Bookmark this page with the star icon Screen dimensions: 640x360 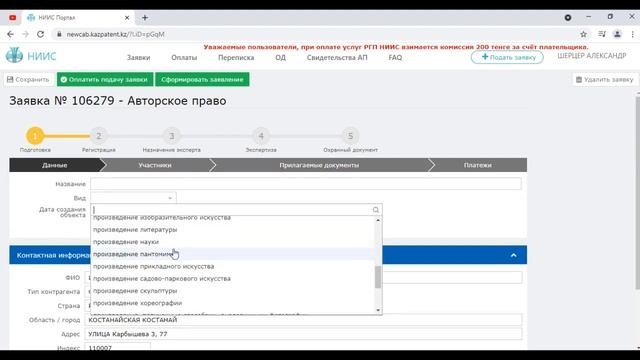(584, 34)
